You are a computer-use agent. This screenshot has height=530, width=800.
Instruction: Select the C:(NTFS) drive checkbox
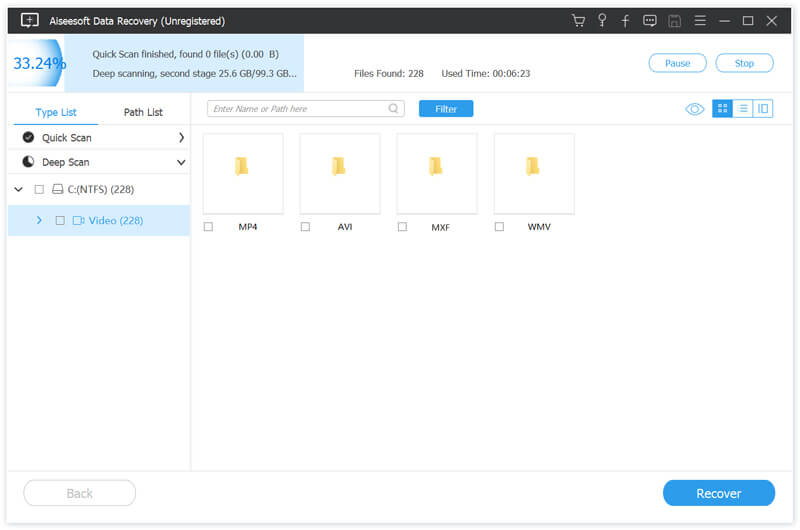pyautogui.click(x=39, y=190)
